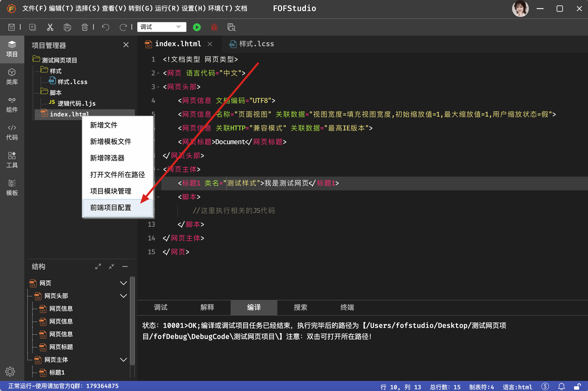The width and height of the screenshot is (588, 391).
Task: Select 测试网页项目 root folder
Action: pos(55,60)
